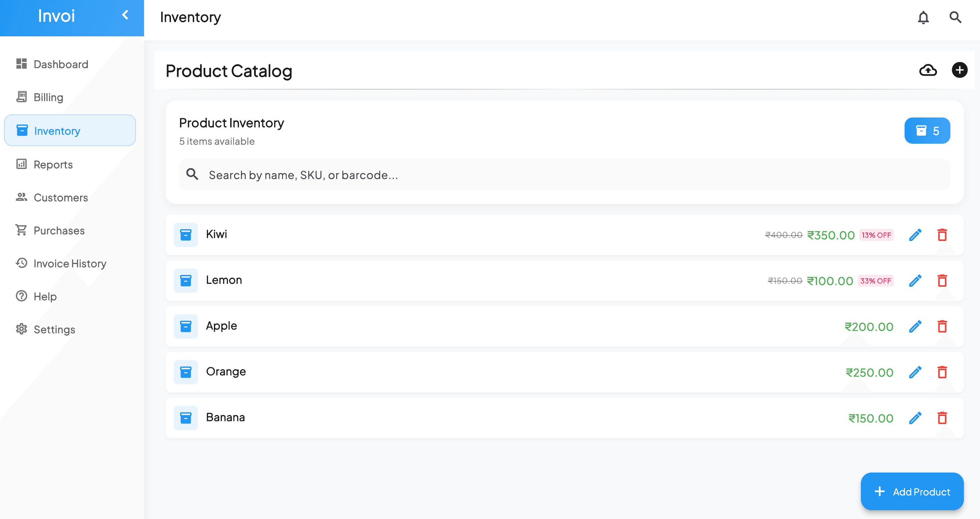Click the 13% OFF discount badge on Kiwi
The width and height of the screenshot is (980, 519).
877,235
